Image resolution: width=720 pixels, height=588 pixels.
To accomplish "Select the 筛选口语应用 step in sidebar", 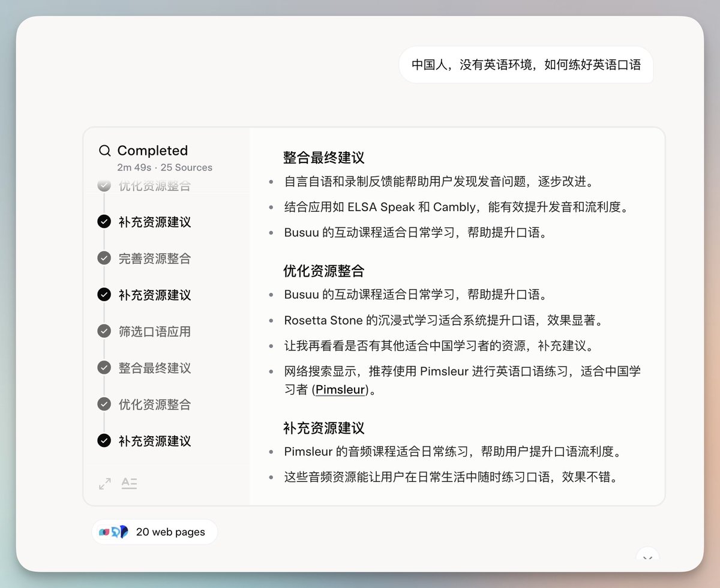I will pyautogui.click(x=155, y=332).
